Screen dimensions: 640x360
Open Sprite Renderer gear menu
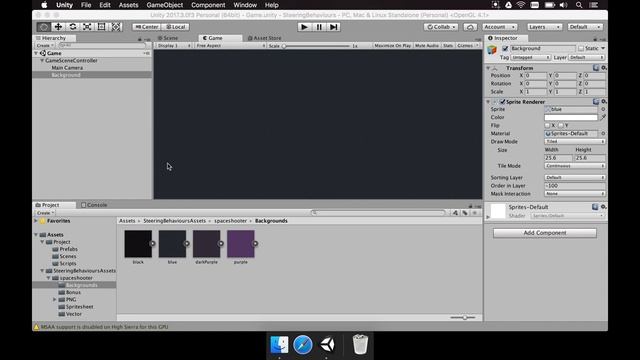(x=603, y=101)
